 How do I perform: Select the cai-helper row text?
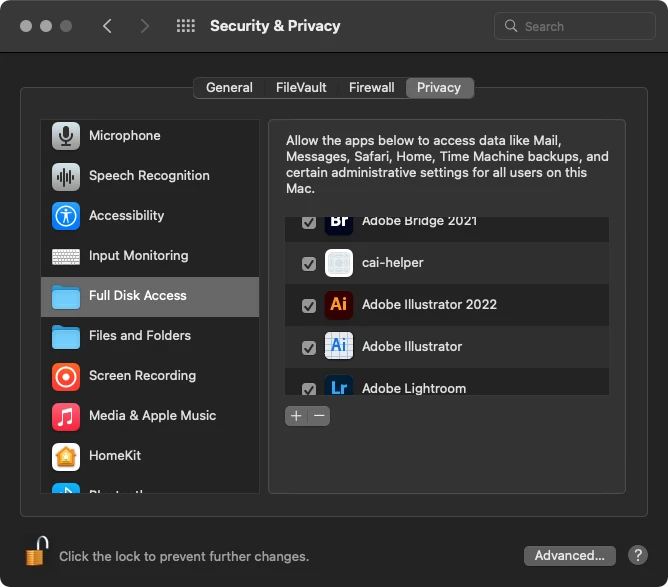click(393, 263)
